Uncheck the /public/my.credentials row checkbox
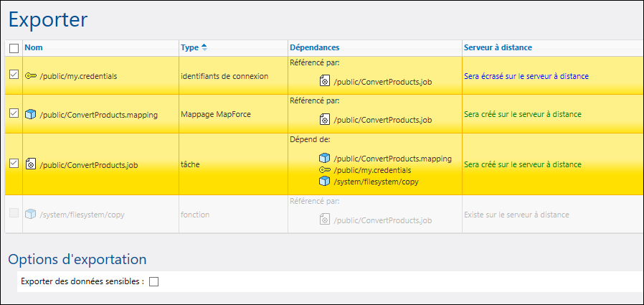644x305 pixels. click(14, 75)
